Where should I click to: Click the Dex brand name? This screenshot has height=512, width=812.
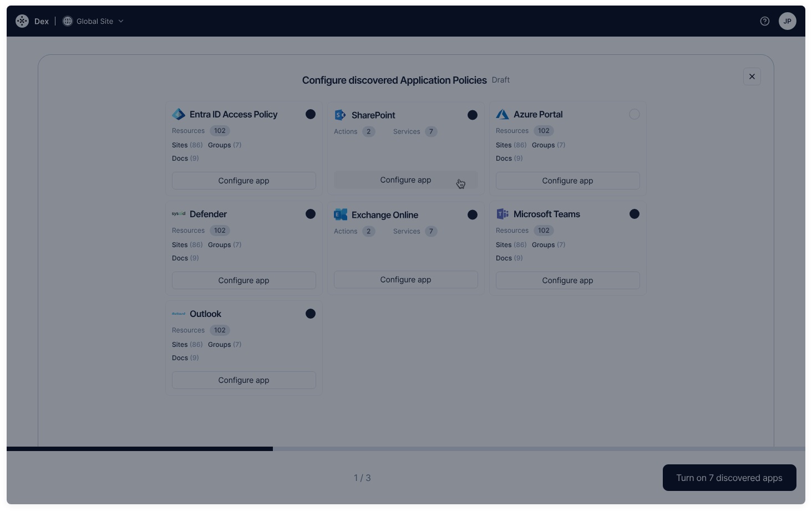coord(42,21)
